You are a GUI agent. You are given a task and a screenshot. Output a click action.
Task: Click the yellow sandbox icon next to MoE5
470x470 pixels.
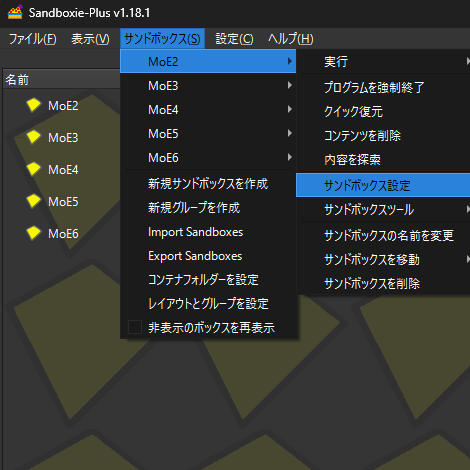click(34, 201)
